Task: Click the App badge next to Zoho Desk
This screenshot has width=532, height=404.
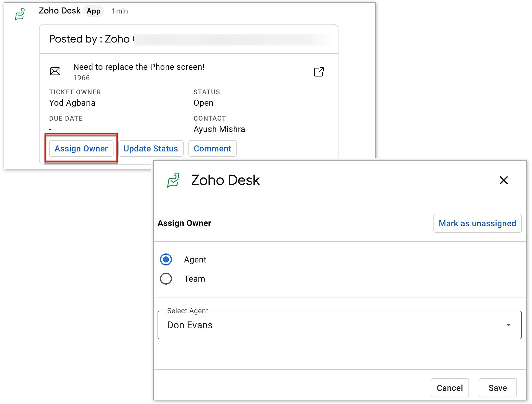Action: coord(93,11)
